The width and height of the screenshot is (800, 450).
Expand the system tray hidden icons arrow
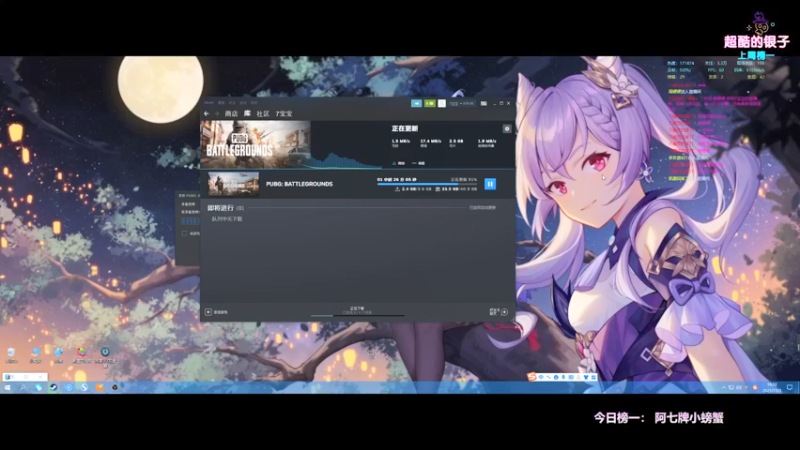(723, 388)
